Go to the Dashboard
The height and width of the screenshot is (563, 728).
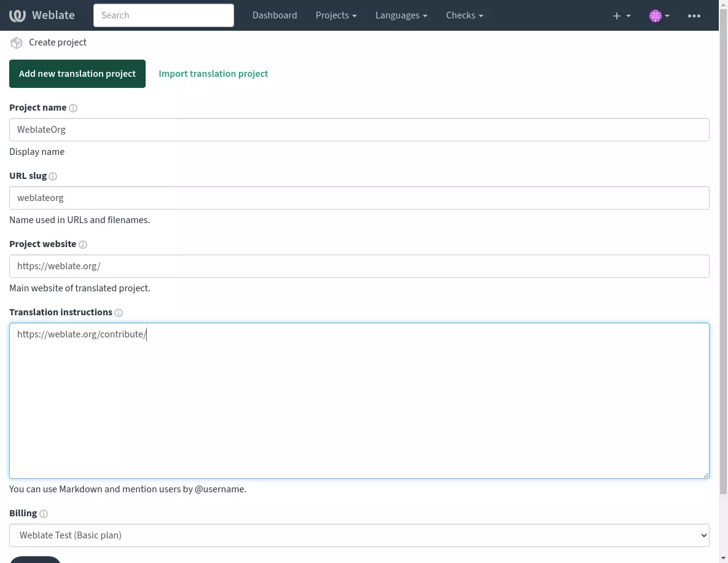275,15
